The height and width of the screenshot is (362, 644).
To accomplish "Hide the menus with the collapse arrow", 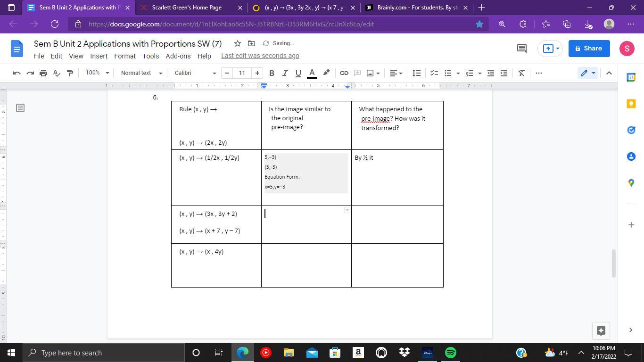I will (x=609, y=73).
